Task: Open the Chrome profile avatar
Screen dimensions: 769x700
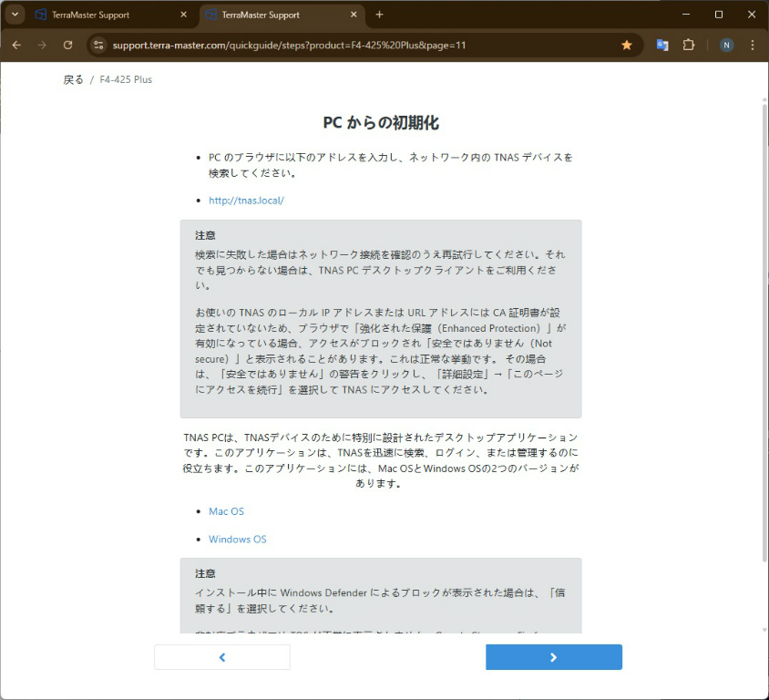Action: (726, 45)
